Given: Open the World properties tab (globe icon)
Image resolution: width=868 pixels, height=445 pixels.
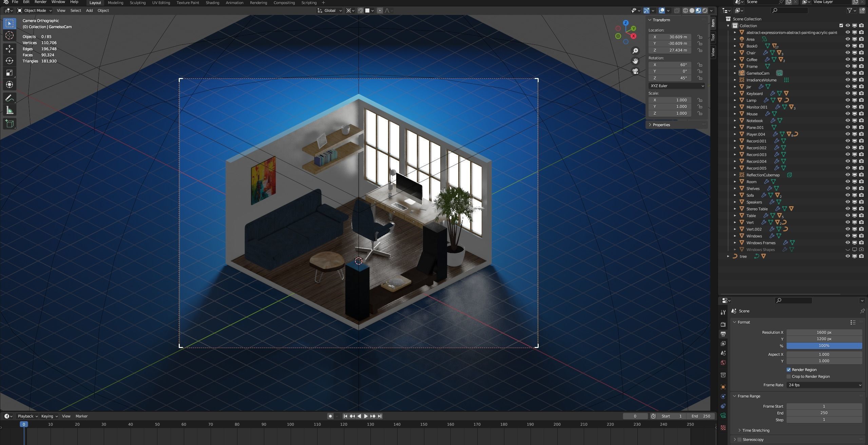Looking at the screenshot, I should tap(723, 363).
